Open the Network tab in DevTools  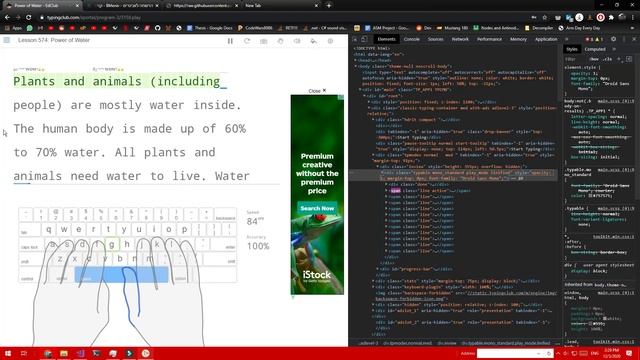460,39
